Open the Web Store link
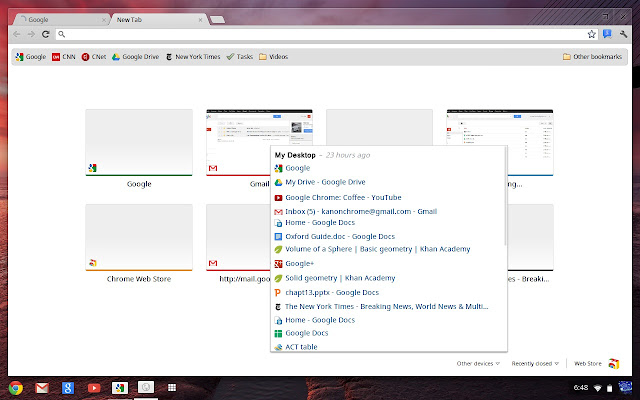Image resolution: width=640 pixels, height=400 pixels. pyautogui.click(x=588, y=363)
